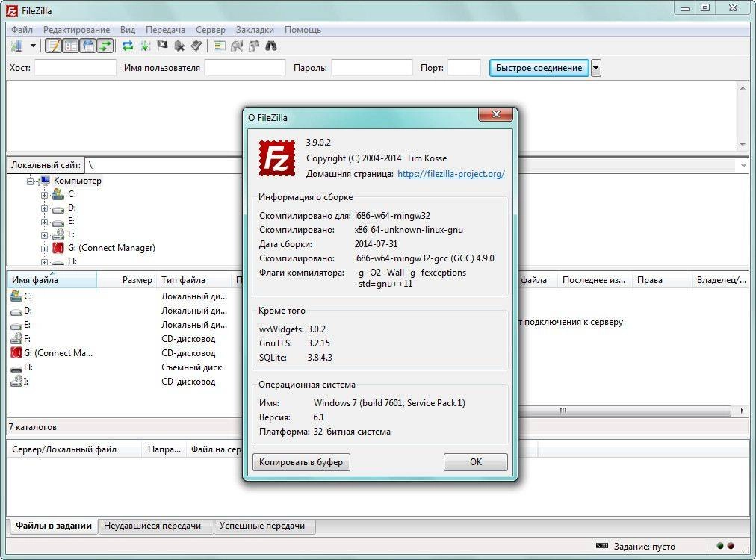
Task: Open the Помощь menu
Action: 303,30
